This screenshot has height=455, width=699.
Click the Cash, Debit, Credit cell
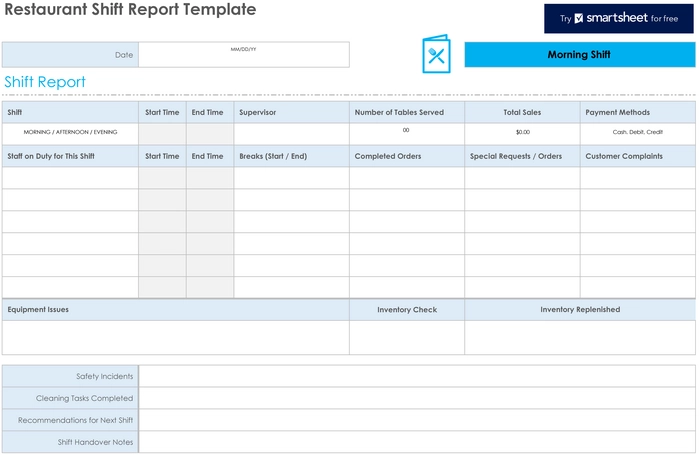(x=638, y=134)
